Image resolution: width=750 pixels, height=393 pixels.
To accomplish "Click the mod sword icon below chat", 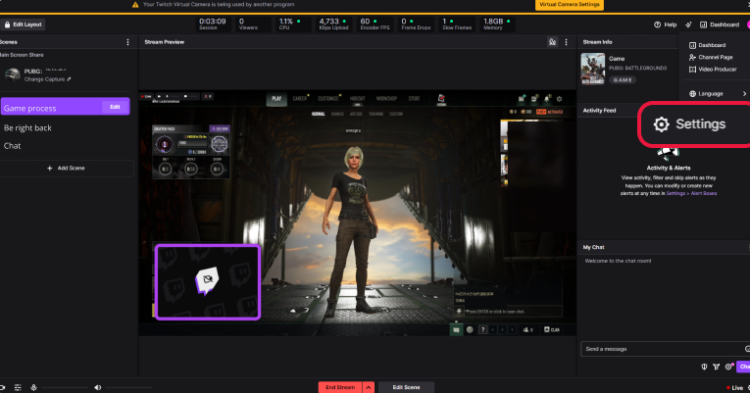I will click(716, 367).
